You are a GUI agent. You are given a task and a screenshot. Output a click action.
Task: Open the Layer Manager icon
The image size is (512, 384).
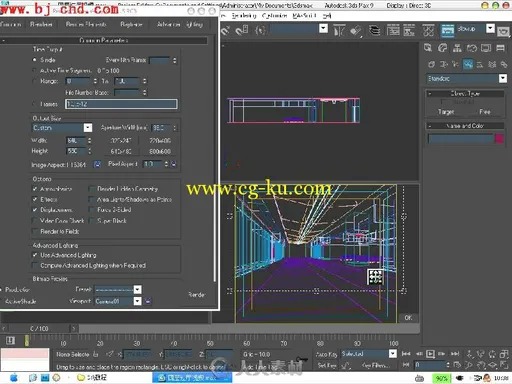click(375, 30)
